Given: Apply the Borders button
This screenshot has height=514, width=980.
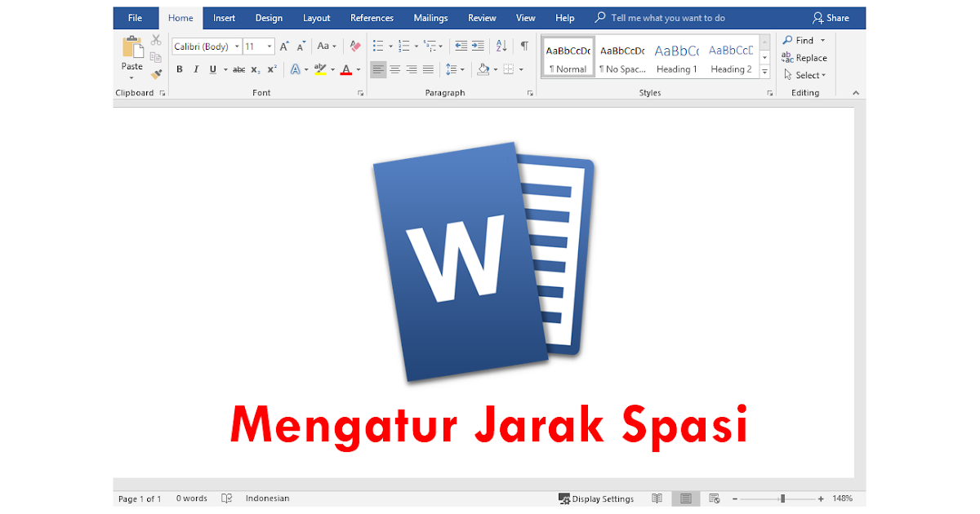Looking at the screenshot, I should click(x=508, y=69).
